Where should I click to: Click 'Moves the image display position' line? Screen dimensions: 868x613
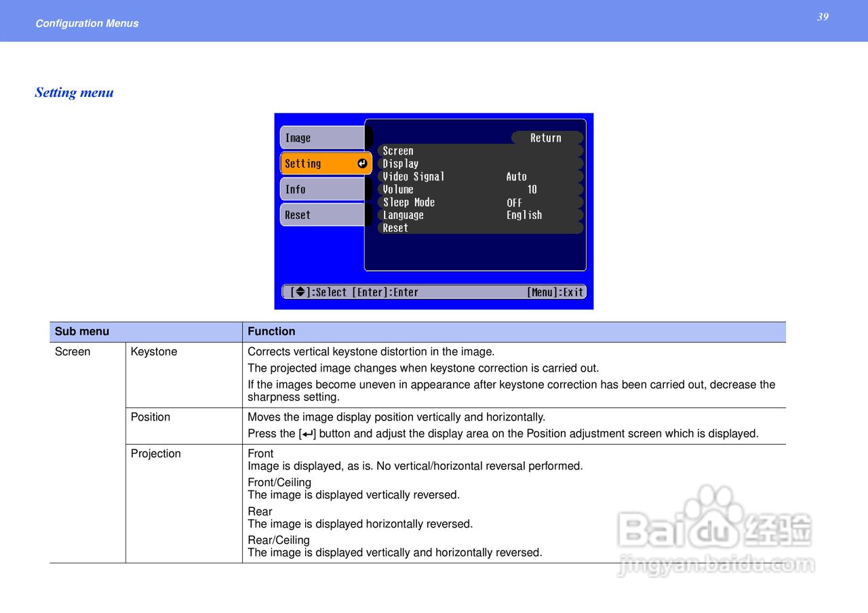[397, 416]
